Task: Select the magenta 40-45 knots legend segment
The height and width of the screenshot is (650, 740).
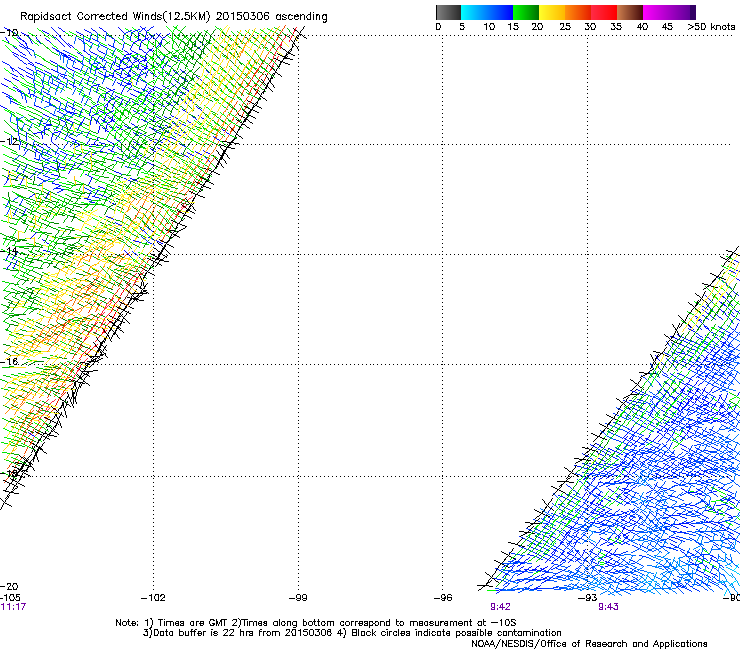Action: (x=656, y=12)
